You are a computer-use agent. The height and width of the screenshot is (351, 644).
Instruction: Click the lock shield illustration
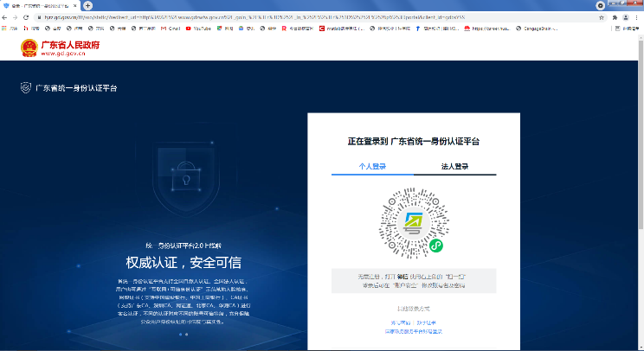click(186, 178)
